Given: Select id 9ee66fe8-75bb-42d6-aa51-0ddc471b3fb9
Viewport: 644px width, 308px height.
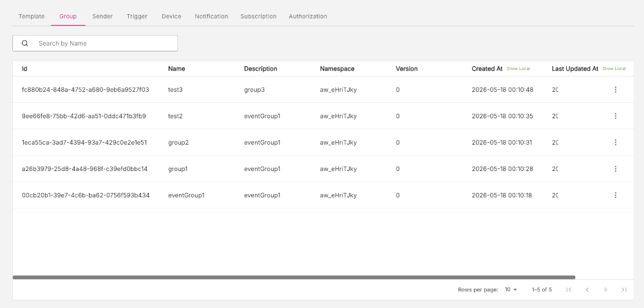Looking at the screenshot, I should pos(84,116).
